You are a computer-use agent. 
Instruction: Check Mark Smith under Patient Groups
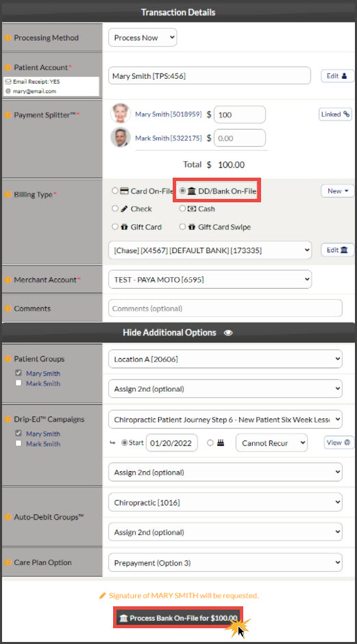19,383
